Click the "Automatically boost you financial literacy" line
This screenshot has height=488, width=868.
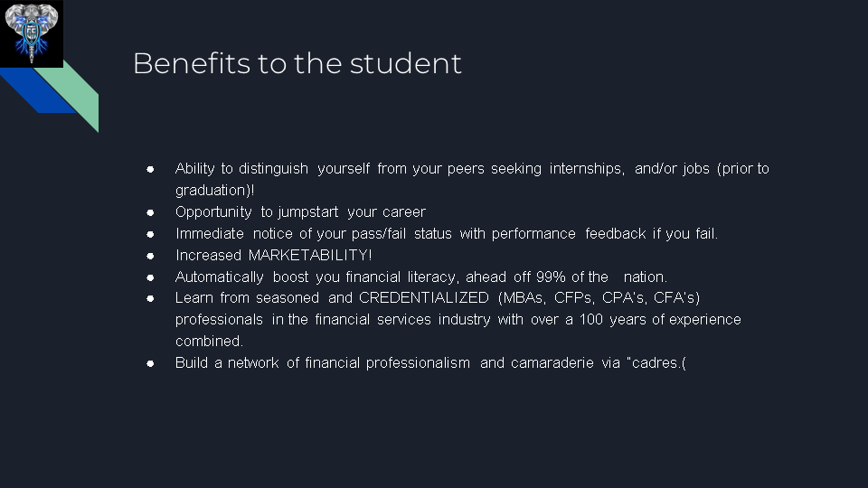(420, 277)
